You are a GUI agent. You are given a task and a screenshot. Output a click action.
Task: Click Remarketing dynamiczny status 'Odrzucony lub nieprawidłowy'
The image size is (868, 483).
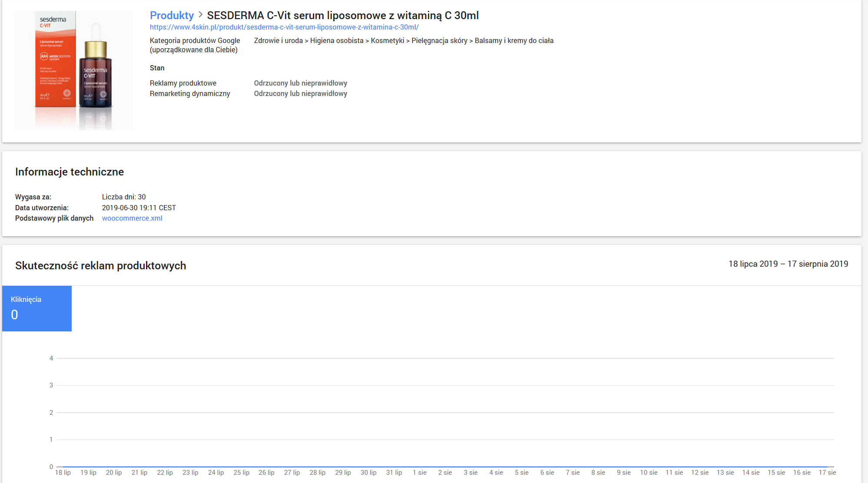click(x=301, y=93)
